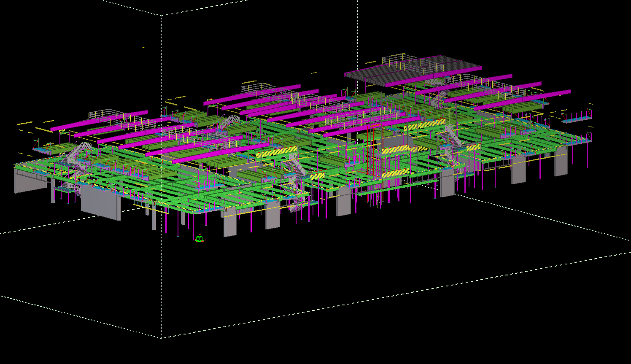Pick the handrail atop the slatted roof platform
The width and height of the screenshot is (631, 364).
pos(415,62)
